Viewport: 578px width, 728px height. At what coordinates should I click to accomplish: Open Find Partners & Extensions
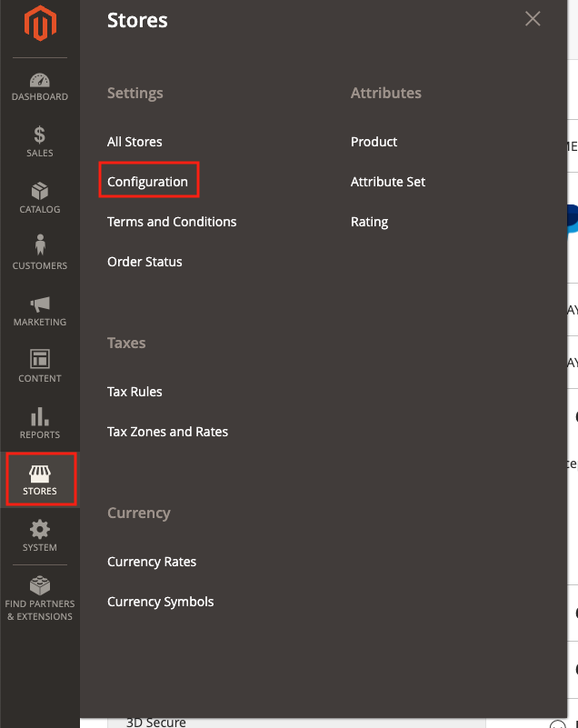(40, 599)
